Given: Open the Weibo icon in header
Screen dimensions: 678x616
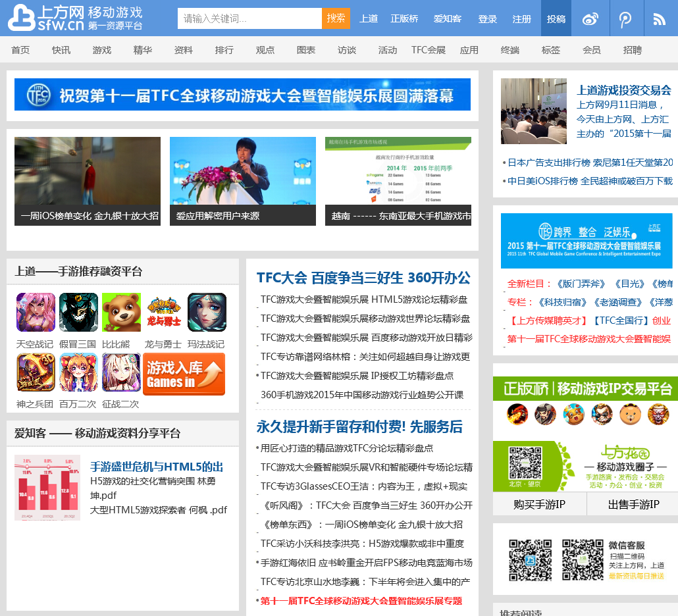Looking at the screenshot, I should [590, 18].
